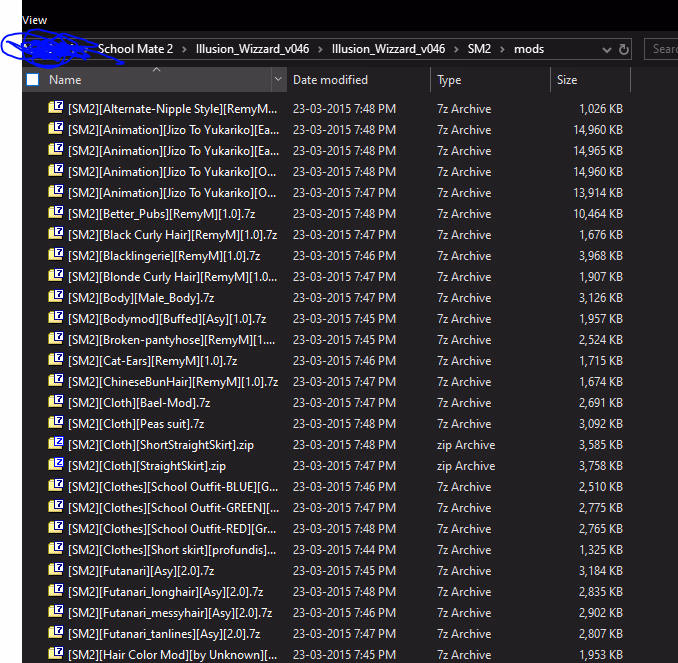The image size is (678, 663).
Task: Click the icon of Hair Color Mod archive
Action: (x=55, y=653)
